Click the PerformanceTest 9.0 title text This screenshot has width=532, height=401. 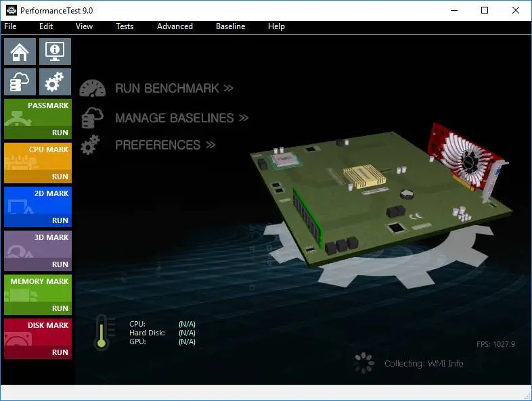click(x=57, y=11)
